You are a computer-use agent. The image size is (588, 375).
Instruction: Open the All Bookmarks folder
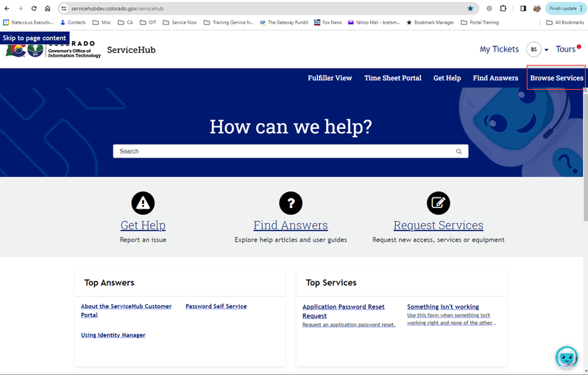pyautogui.click(x=565, y=23)
